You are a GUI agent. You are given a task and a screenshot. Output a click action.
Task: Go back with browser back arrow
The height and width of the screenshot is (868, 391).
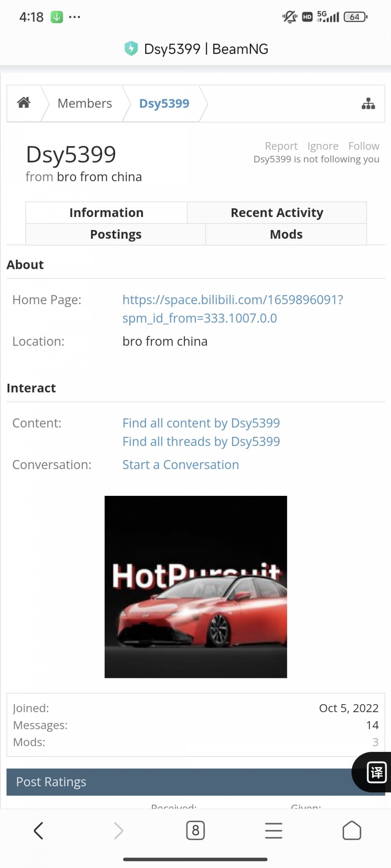tap(39, 830)
